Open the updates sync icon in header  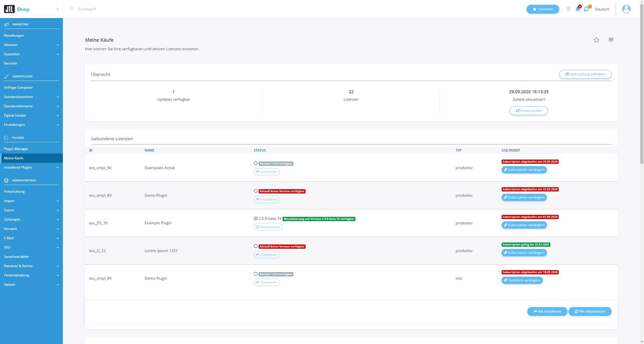click(x=587, y=9)
